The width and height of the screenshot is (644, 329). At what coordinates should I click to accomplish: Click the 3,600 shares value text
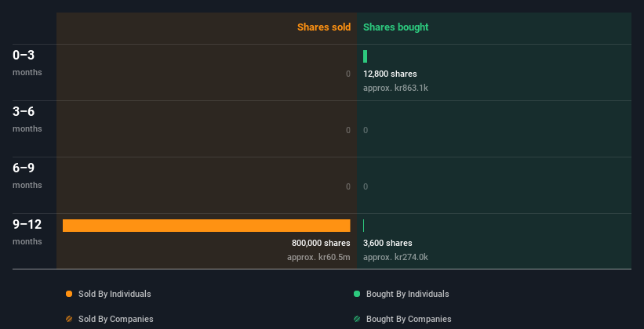(387, 243)
